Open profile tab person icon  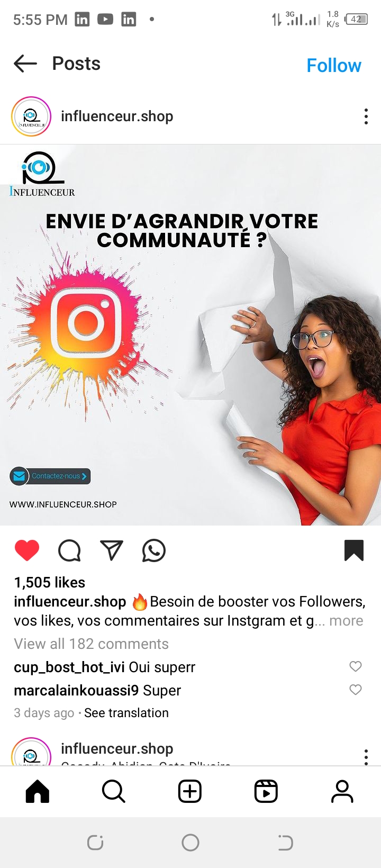coord(342,792)
